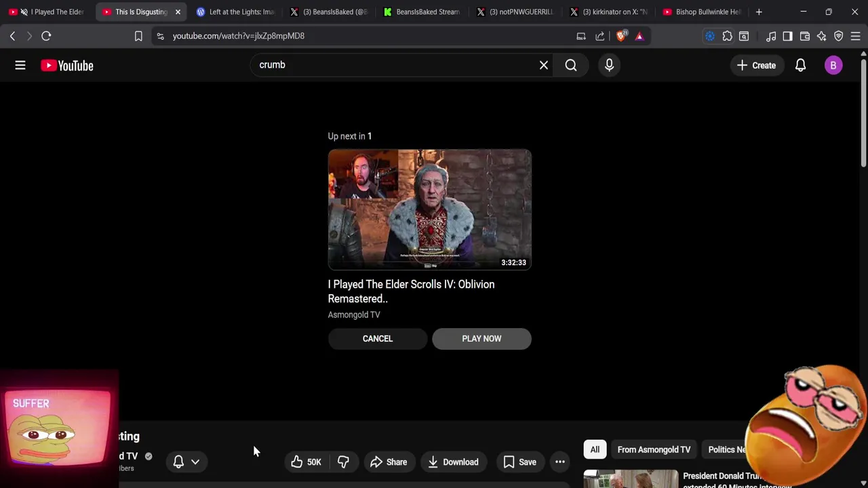Viewport: 868px width, 488px height.
Task: Open the President Donald Trump video thumbnail
Action: coord(631,479)
